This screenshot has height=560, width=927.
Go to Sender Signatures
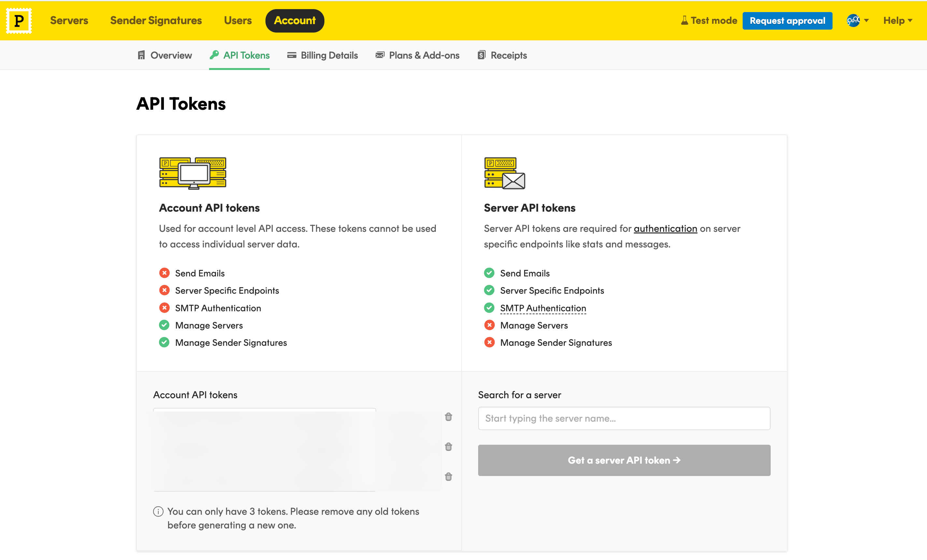(x=156, y=20)
